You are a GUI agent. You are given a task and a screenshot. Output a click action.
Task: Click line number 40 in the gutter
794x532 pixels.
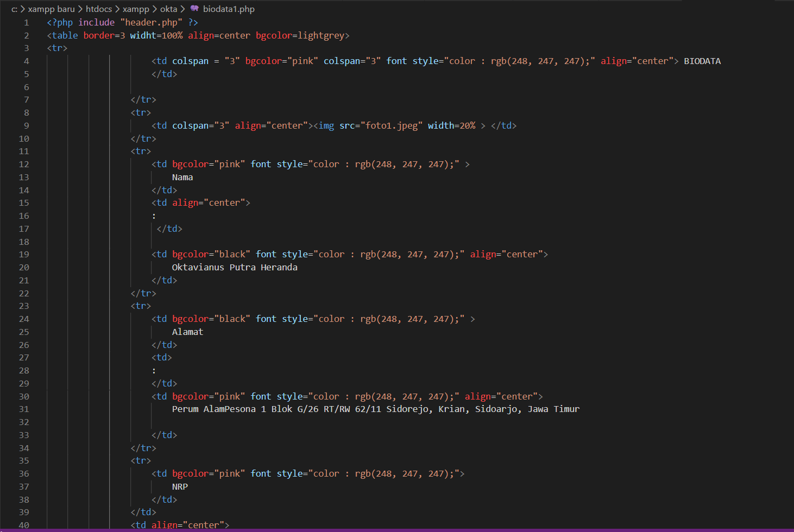[x=24, y=525]
